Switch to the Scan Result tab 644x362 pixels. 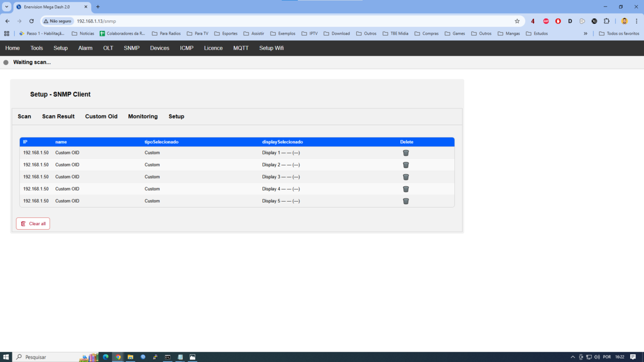(x=58, y=116)
